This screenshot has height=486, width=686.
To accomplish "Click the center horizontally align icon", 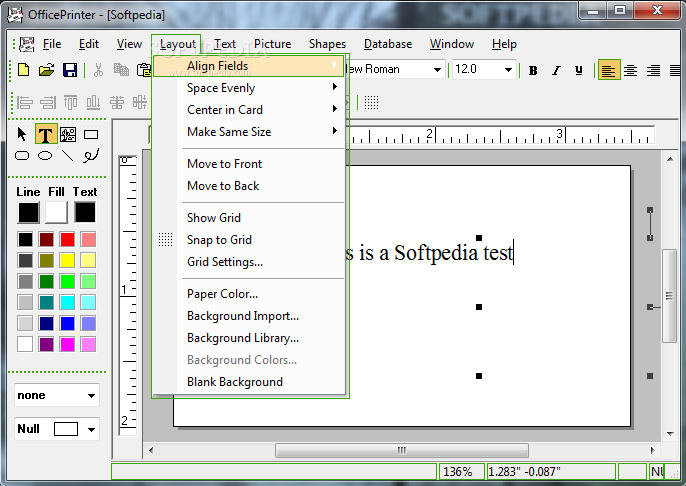I will click(x=116, y=103).
